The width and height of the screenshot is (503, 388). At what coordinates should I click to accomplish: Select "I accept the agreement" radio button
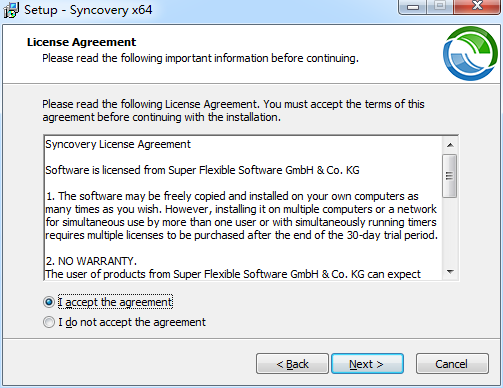click(49, 302)
